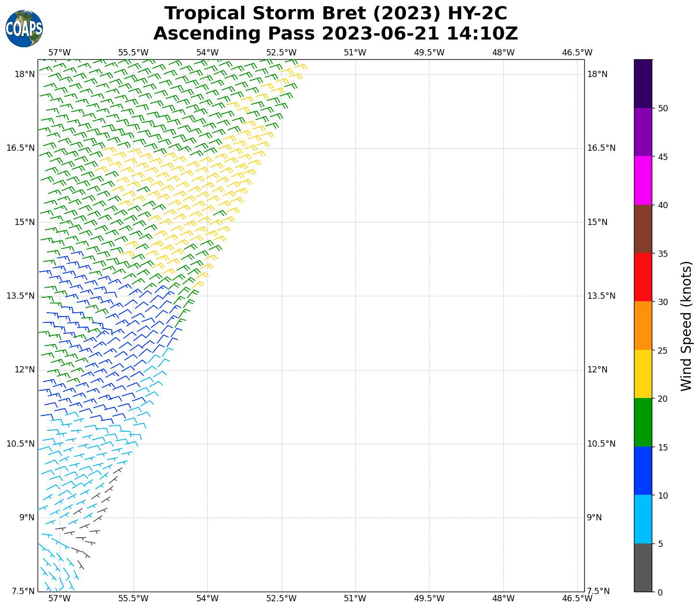The height and width of the screenshot is (609, 700).
Task: Click the orange 25–30 knots colorbar segment
Action: 643,325
